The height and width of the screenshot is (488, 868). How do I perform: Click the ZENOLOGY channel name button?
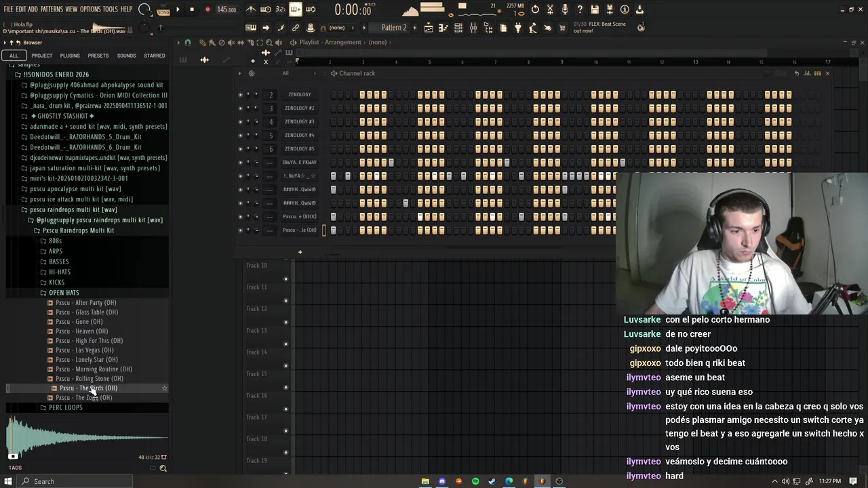point(300,95)
